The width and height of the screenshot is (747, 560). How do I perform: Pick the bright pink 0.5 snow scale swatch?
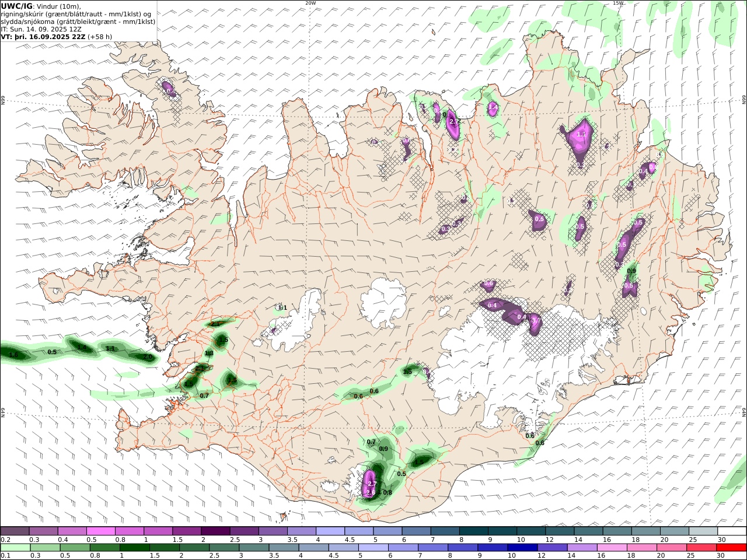[x=100, y=531]
